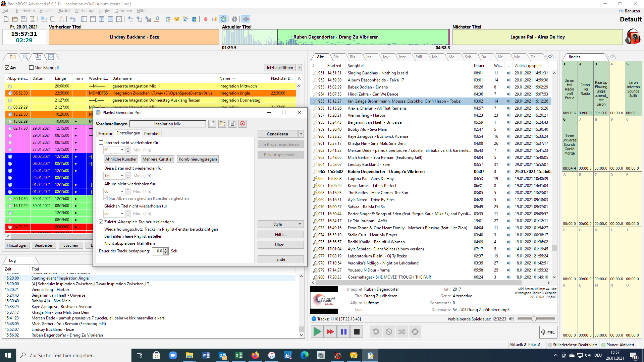Enable 'Gleichen Titel nicht wiederholen für' checkbox
Image resolution: width=644 pixels, height=362 pixels.
101,206
